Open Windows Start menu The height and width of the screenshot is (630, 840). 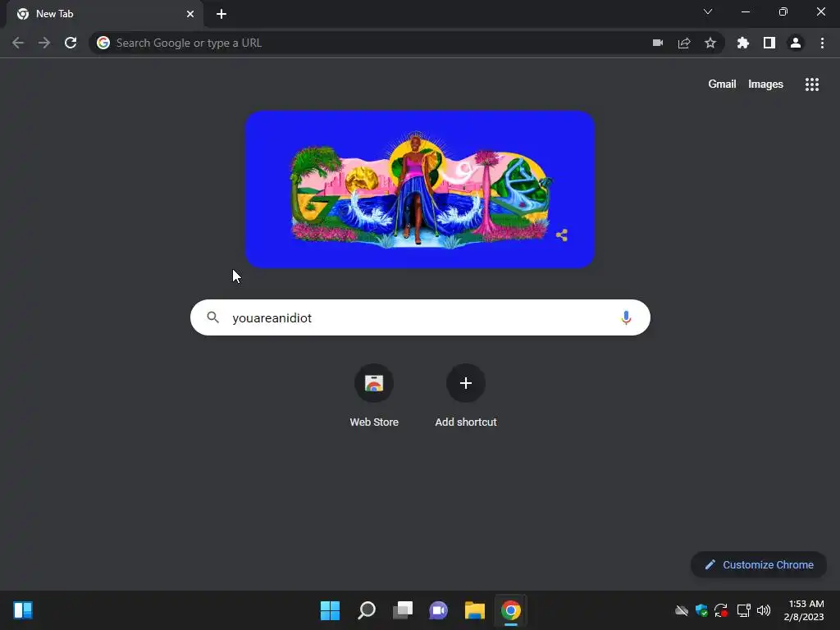tap(330, 610)
